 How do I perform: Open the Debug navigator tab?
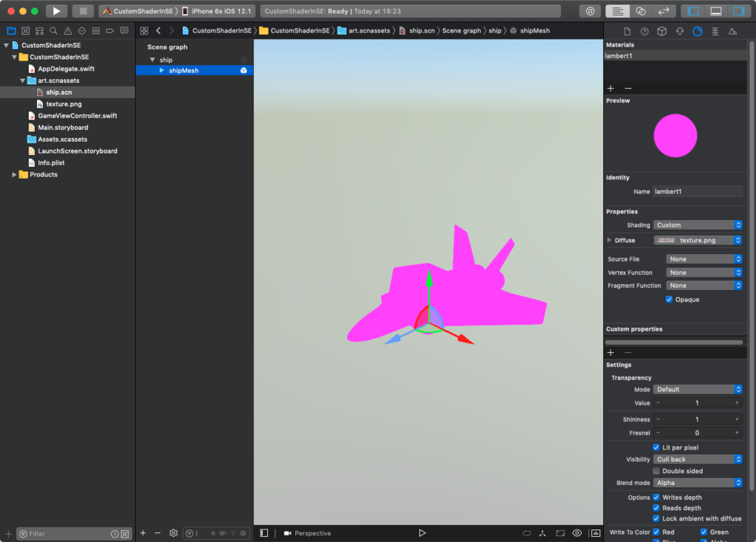tap(96, 31)
